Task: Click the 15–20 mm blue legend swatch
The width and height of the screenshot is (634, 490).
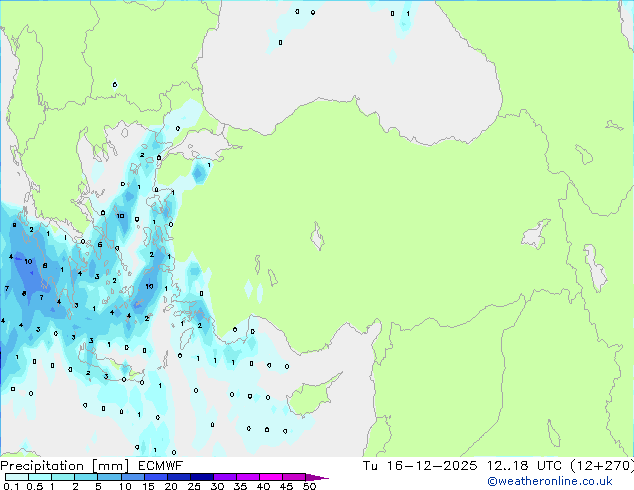Action: 155,477
